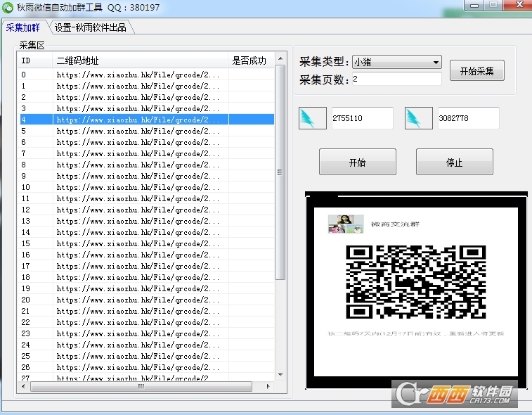Select the row with ID 18
Screen dimensions: 532x415
pos(146,276)
